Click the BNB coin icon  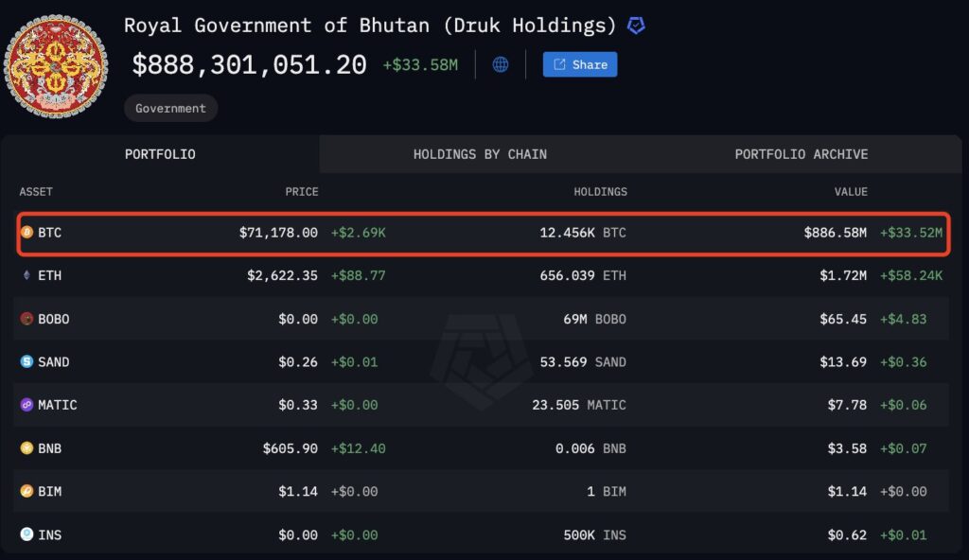pos(27,447)
